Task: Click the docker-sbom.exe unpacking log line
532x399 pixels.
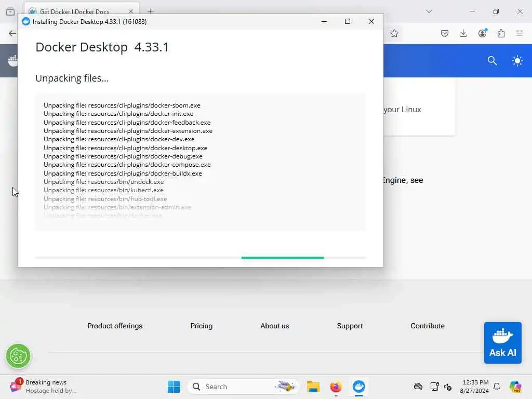Action: click(x=122, y=105)
